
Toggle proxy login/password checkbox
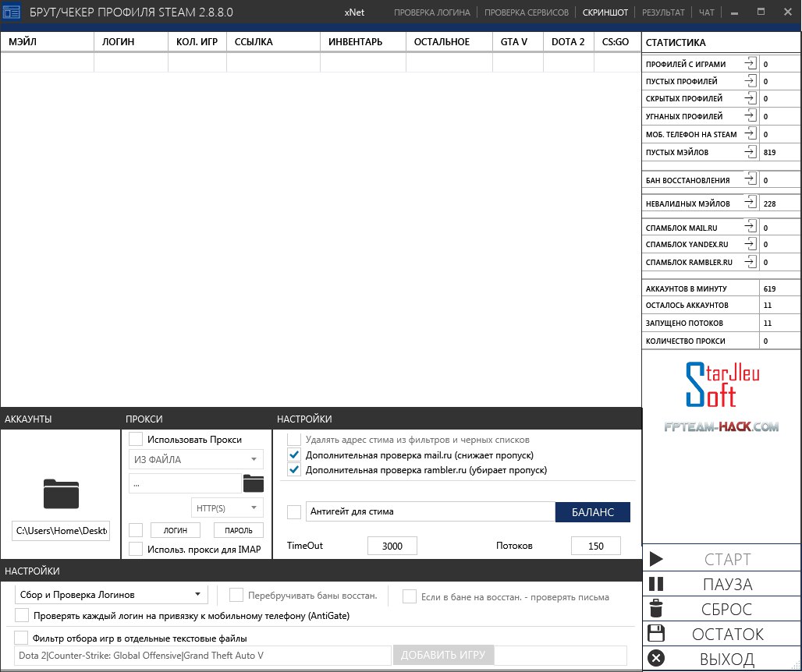pyautogui.click(x=136, y=530)
